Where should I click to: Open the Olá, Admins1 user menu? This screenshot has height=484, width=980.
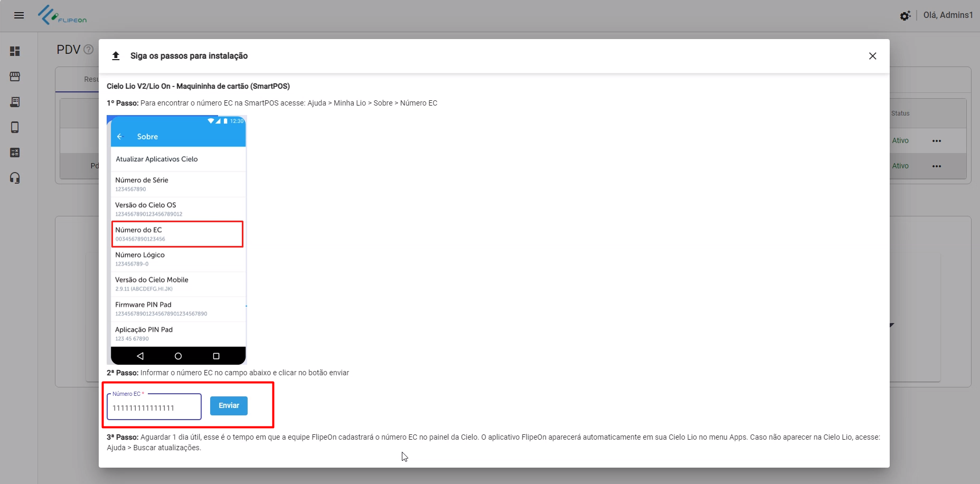948,15
